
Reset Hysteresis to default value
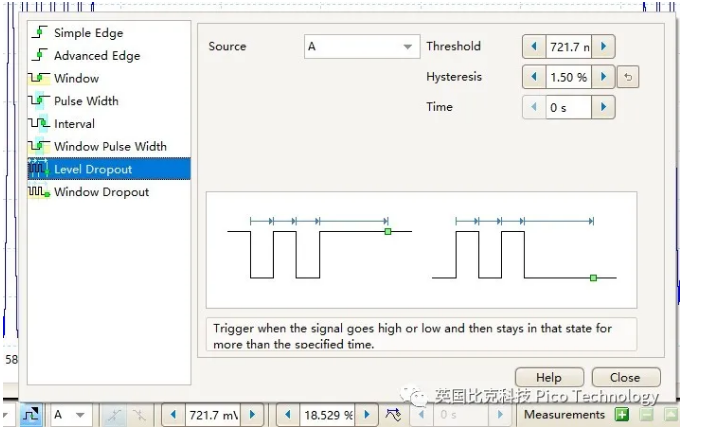click(629, 77)
